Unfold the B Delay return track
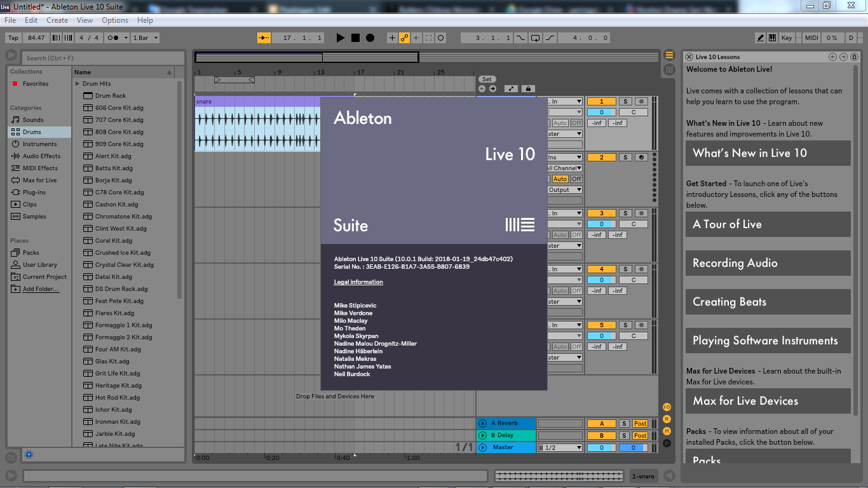The image size is (868, 488). click(482, 435)
